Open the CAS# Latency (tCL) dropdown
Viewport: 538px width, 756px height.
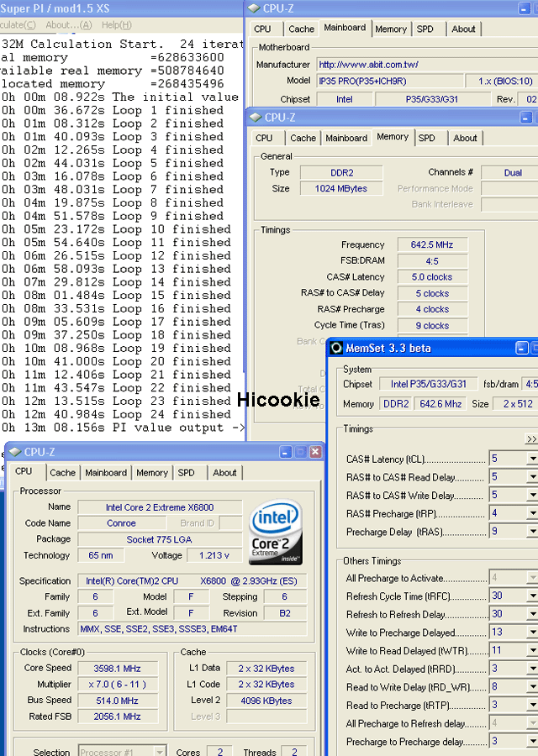tap(532, 459)
